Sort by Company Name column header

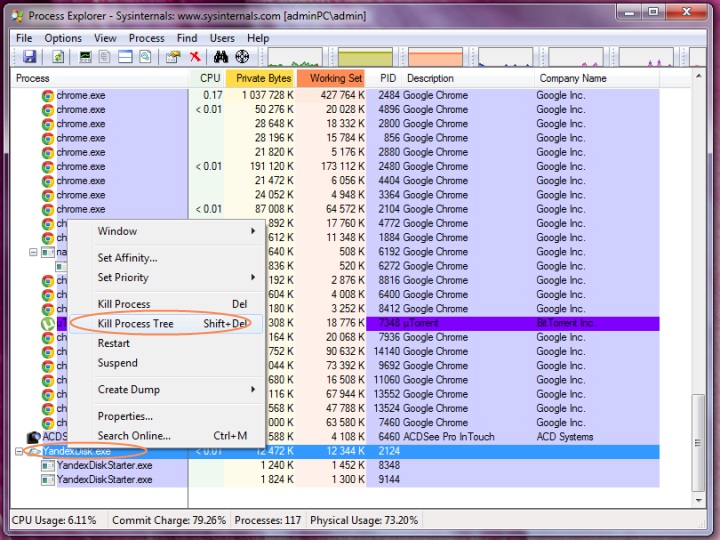pos(597,79)
